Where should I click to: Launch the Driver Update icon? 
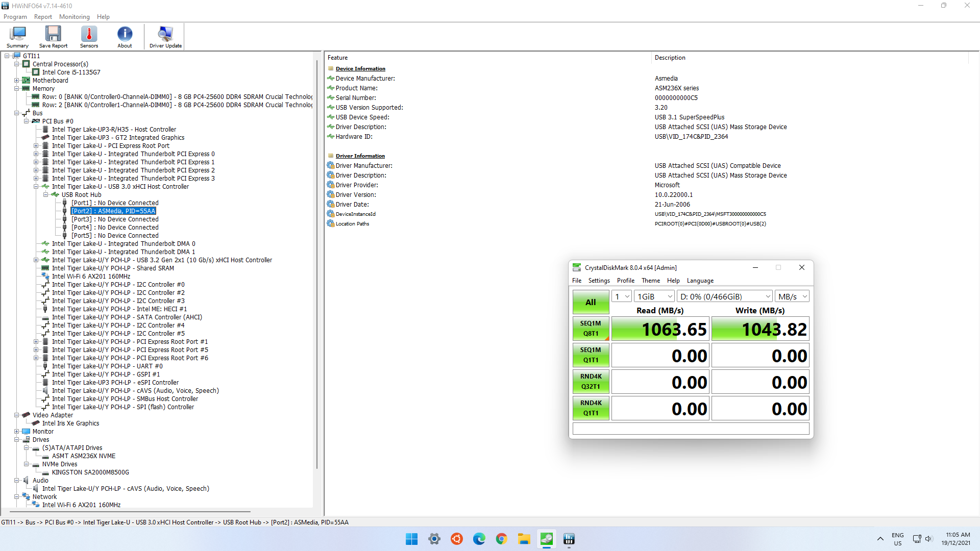165,37
